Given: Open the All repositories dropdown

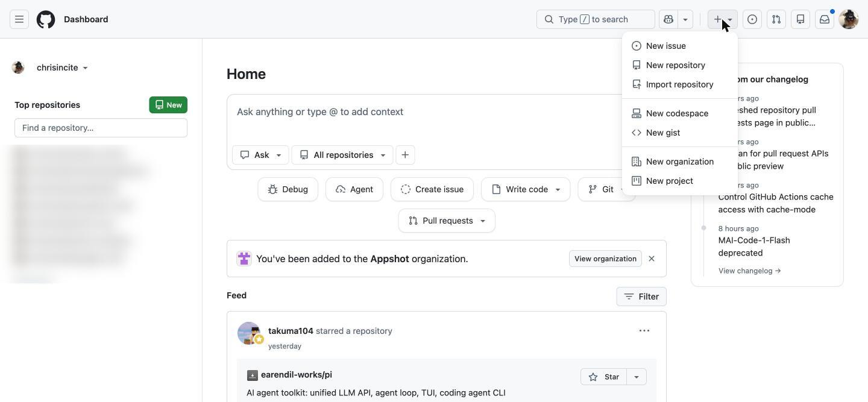Looking at the screenshot, I should (342, 155).
